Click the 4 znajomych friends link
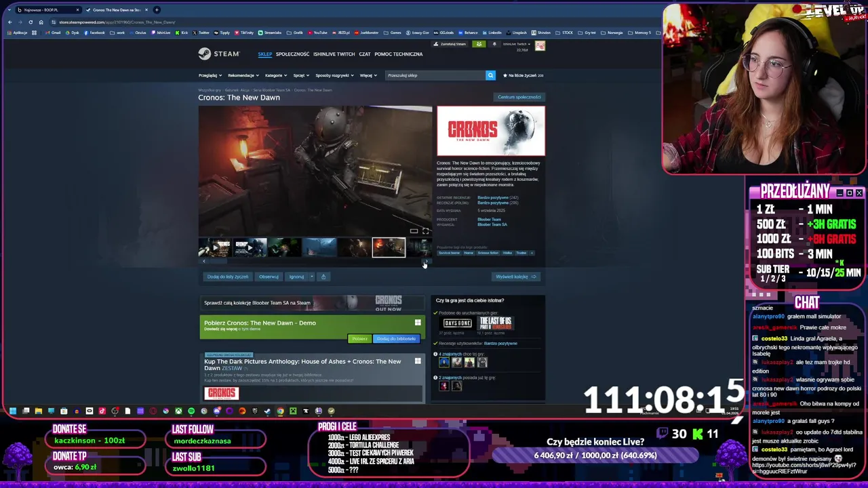868x488 pixels. pos(449,354)
